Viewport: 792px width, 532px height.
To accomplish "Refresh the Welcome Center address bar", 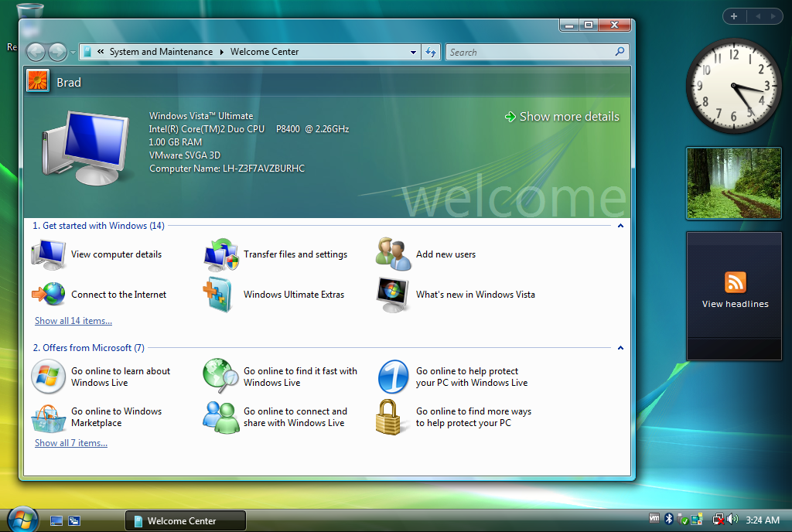I will 431,52.
